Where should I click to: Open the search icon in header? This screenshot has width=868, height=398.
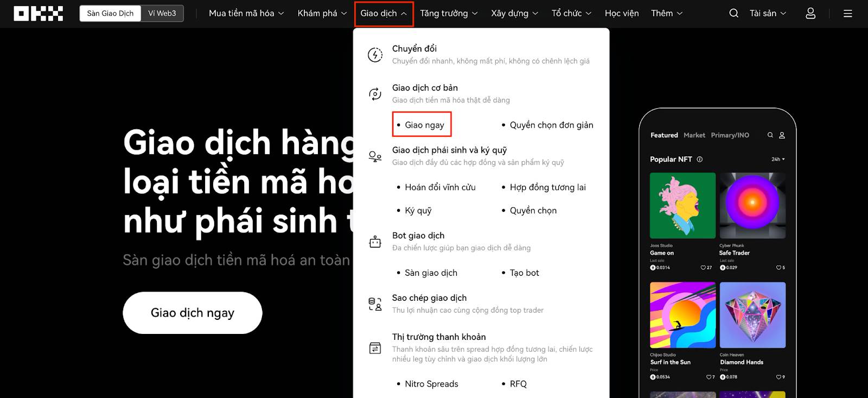tap(733, 13)
